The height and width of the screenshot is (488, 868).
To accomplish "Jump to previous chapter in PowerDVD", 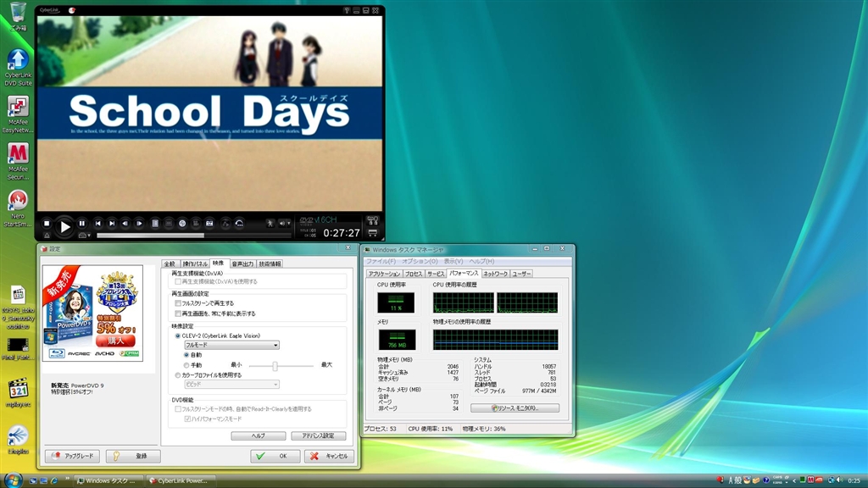I will click(x=98, y=224).
